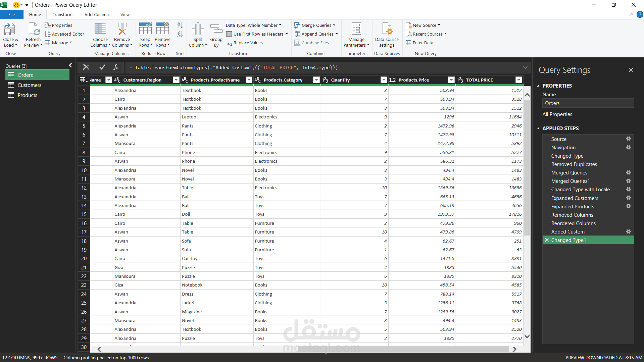Open the Excel smiley feedback icon
The width and height of the screenshot is (644, 362).
(16, 5)
